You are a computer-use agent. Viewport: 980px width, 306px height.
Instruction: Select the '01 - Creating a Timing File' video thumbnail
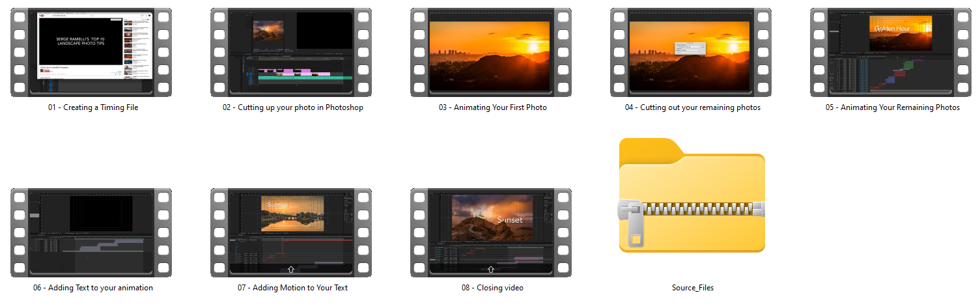pyautogui.click(x=91, y=52)
